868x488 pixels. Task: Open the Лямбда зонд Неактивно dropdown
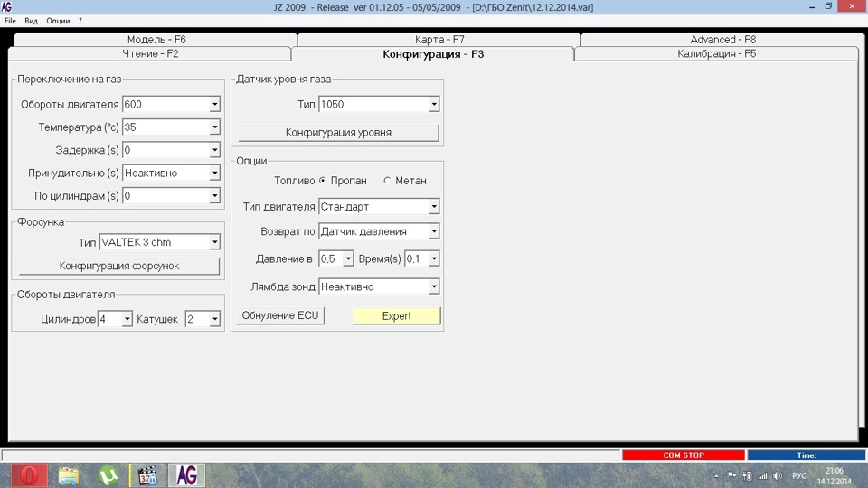433,286
